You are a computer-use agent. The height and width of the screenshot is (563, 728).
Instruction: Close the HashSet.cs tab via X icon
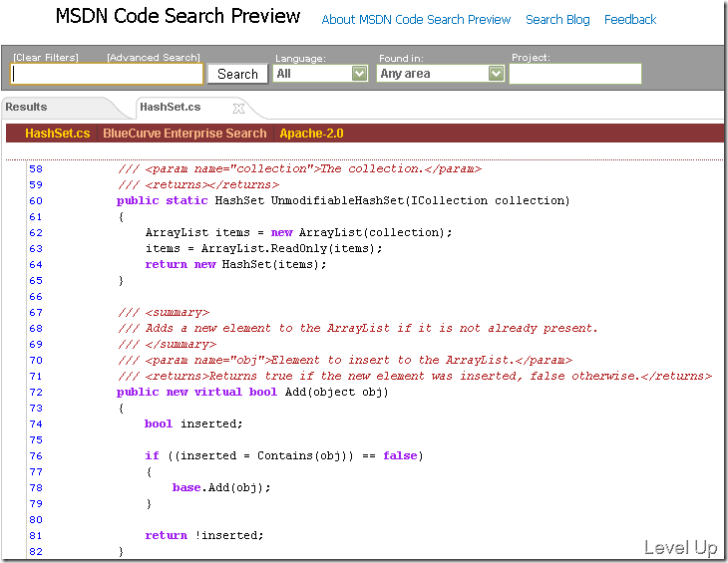(x=238, y=108)
